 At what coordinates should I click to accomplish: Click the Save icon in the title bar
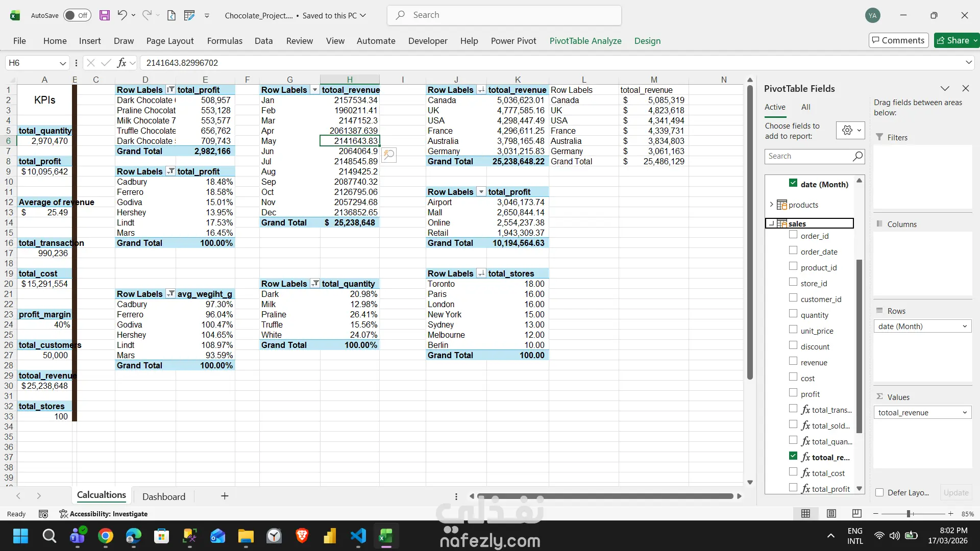(105, 15)
